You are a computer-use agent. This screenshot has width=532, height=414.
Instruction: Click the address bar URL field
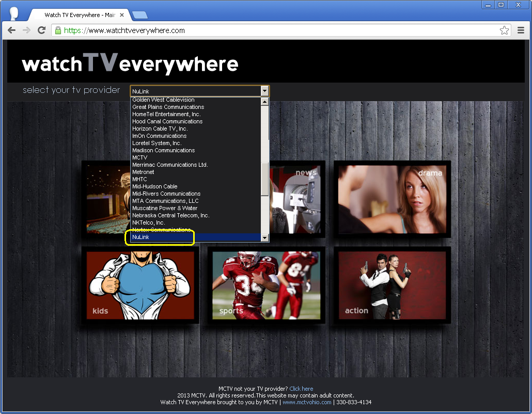pyautogui.click(x=281, y=30)
